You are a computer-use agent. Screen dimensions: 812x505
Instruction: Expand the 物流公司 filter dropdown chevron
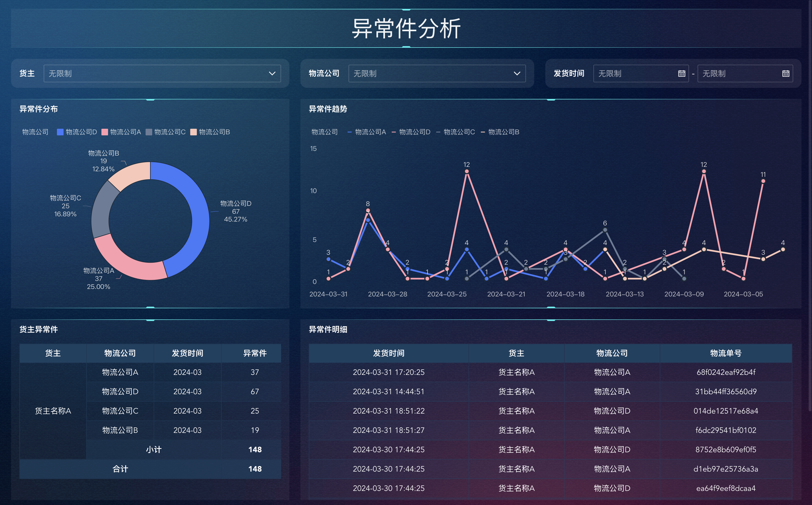517,73
